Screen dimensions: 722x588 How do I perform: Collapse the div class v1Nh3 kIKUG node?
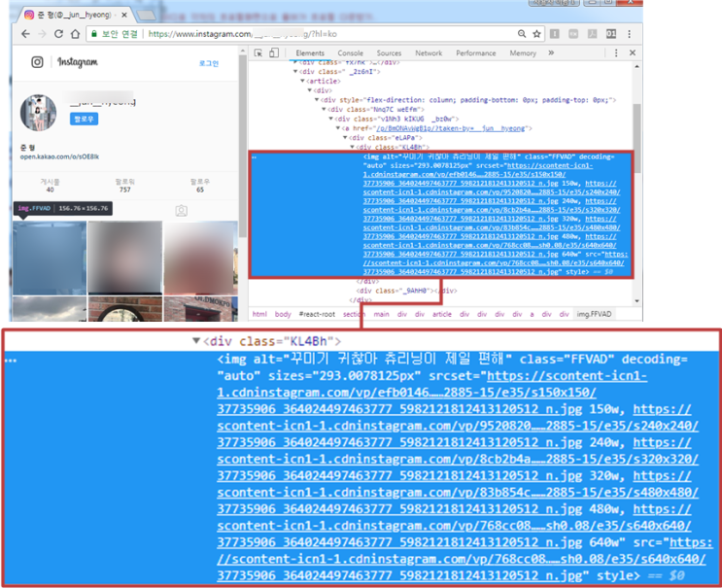coord(330,119)
